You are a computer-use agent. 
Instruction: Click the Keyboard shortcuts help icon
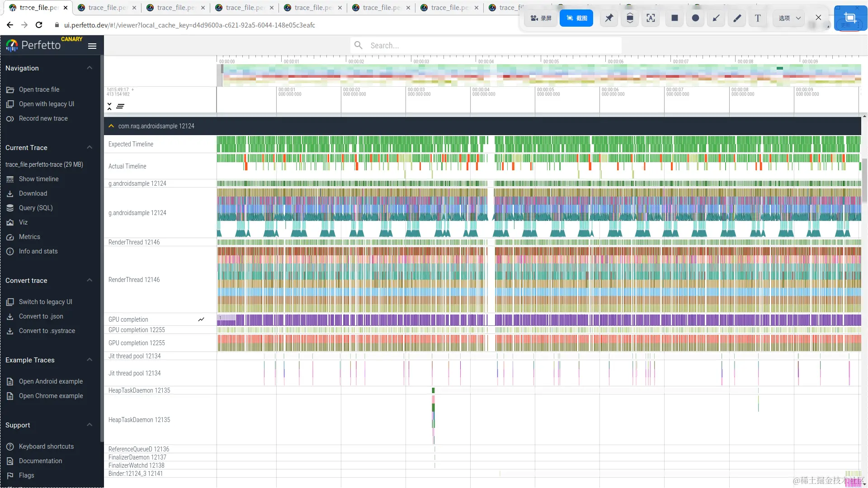point(10,446)
